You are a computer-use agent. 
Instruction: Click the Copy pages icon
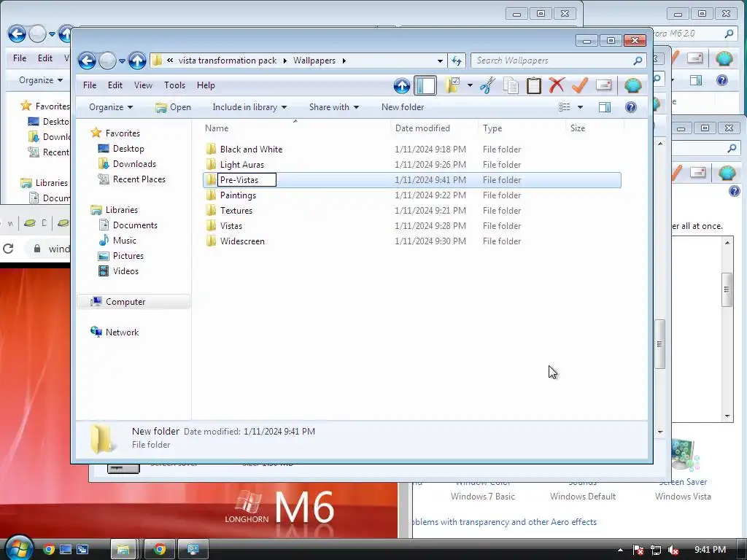pos(511,86)
